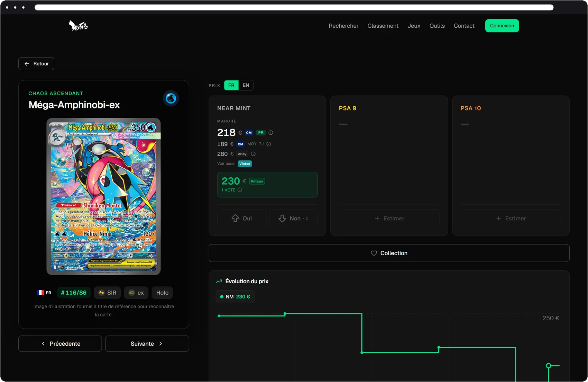Click the French flag FR language badge

tap(44, 293)
